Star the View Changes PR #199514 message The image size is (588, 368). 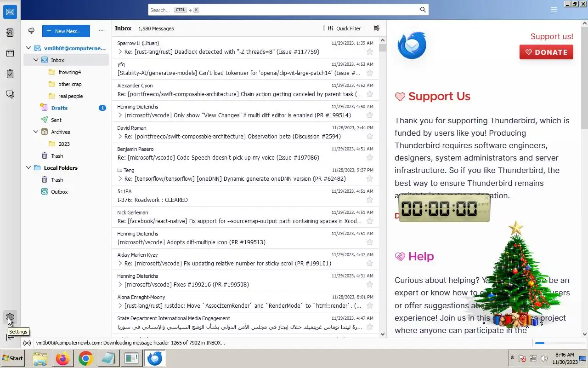coord(370,115)
